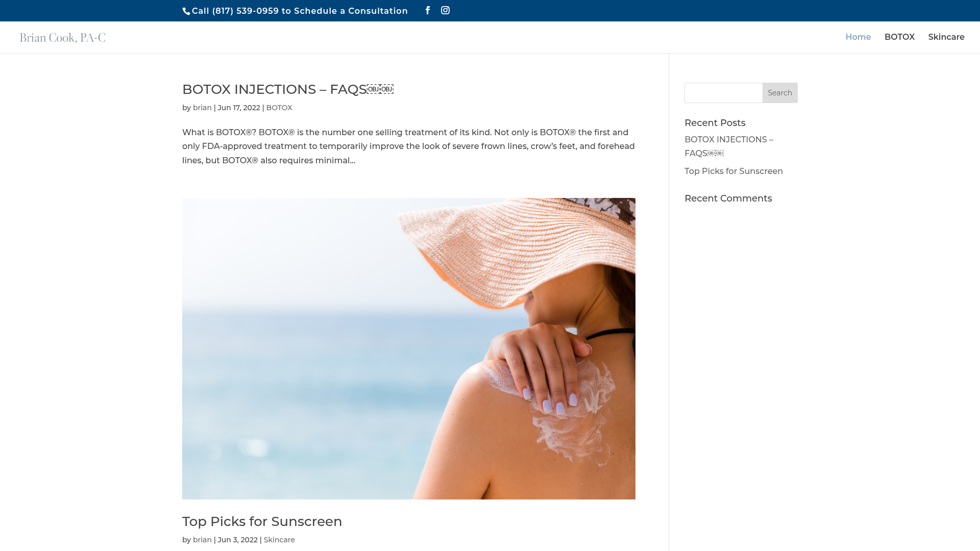The height and width of the screenshot is (551, 980).
Task: Click the phone icon in top bar
Action: [186, 11]
